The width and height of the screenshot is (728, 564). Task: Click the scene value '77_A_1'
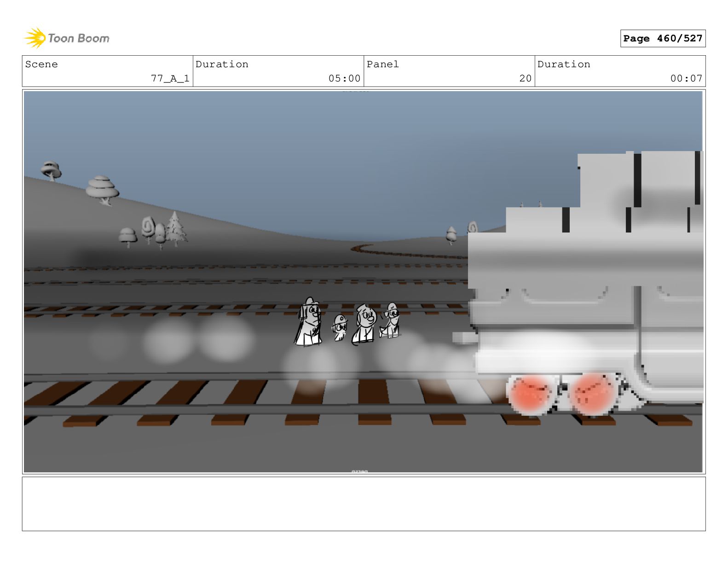[x=170, y=78]
